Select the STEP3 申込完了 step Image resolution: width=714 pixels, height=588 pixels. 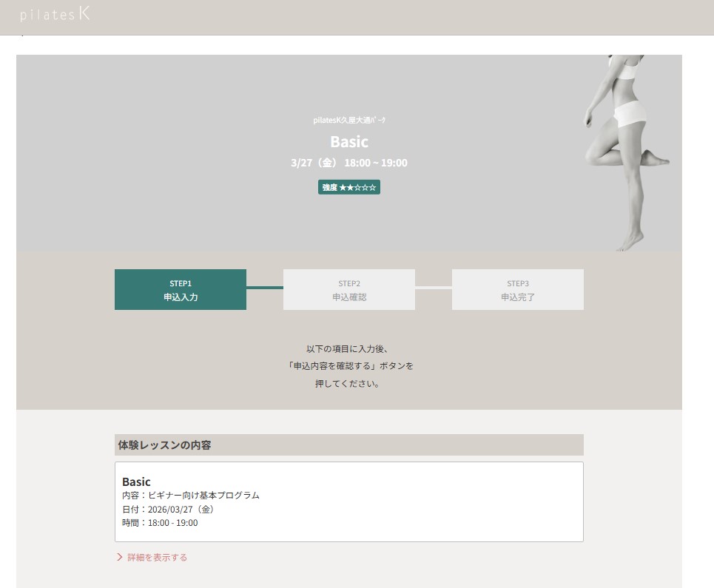[x=518, y=290]
